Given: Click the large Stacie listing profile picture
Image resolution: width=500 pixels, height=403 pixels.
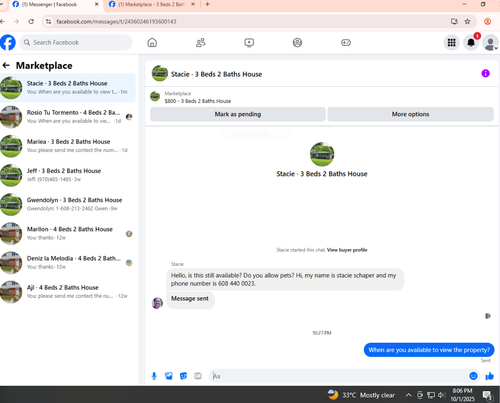Looking at the screenshot, I should coord(322,154).
